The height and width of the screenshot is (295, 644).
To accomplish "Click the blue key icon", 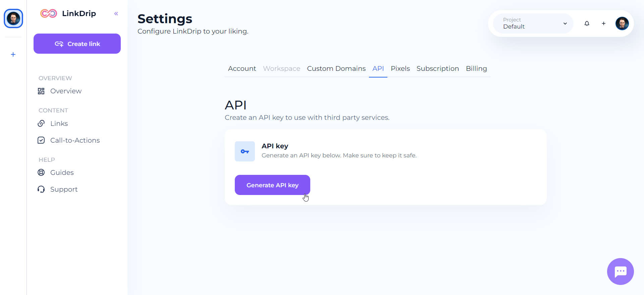I will (x=245, y=151).
